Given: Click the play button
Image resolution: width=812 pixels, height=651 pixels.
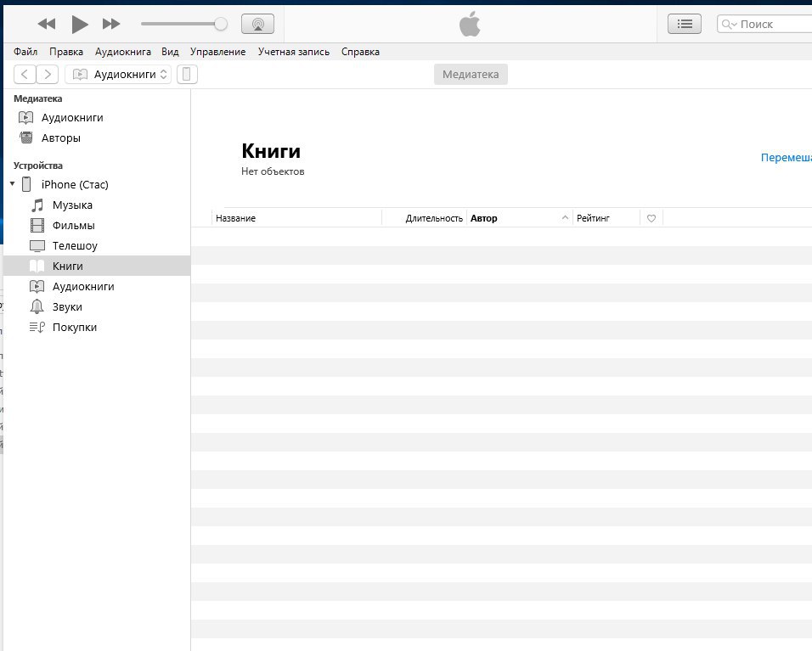Looking at the screenshot, I should point(79,24).
